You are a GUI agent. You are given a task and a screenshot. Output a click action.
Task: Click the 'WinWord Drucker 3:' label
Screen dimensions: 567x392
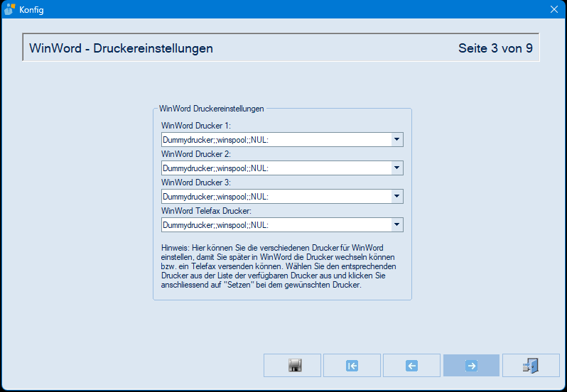point(196,183)
